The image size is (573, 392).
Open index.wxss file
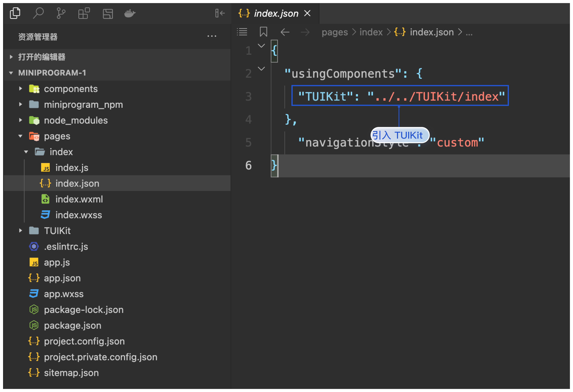click(x=117, y=215)
